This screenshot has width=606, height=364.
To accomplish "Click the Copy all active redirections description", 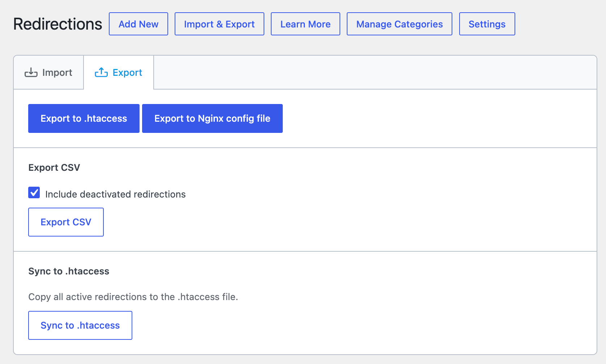I will click(x=133, y=297).
